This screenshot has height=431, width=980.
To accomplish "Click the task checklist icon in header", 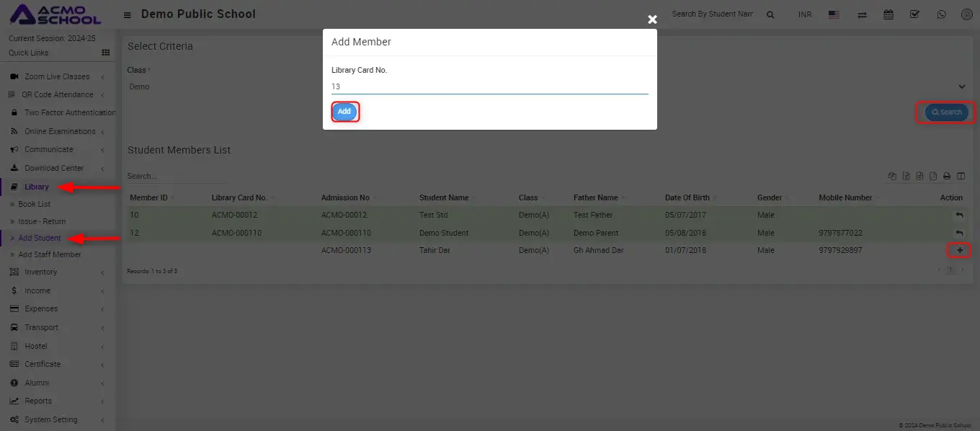I will (914, 14).
